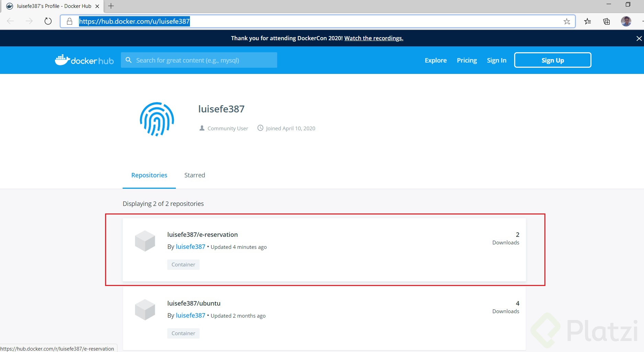Click the luisefe387 author link under ubuntu
This screenshot has height=352, width=644.
click(190, 316)
